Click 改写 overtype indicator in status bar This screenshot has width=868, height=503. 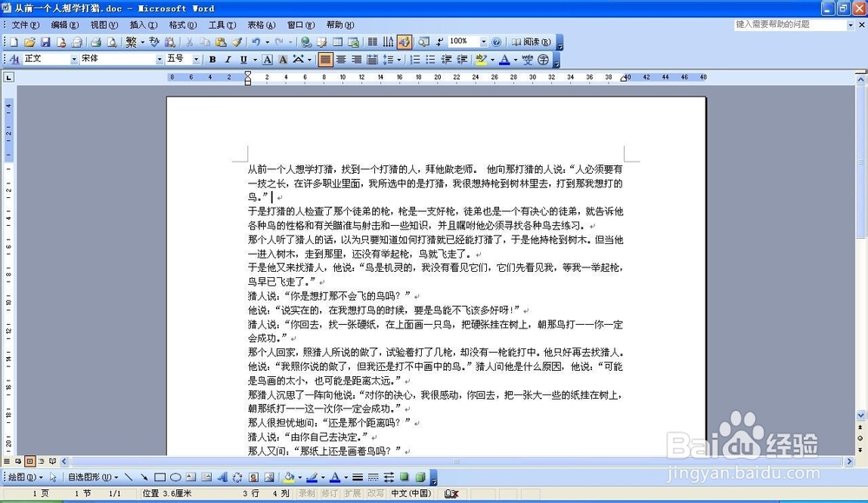pyautogui.click(x=375, y=493)
